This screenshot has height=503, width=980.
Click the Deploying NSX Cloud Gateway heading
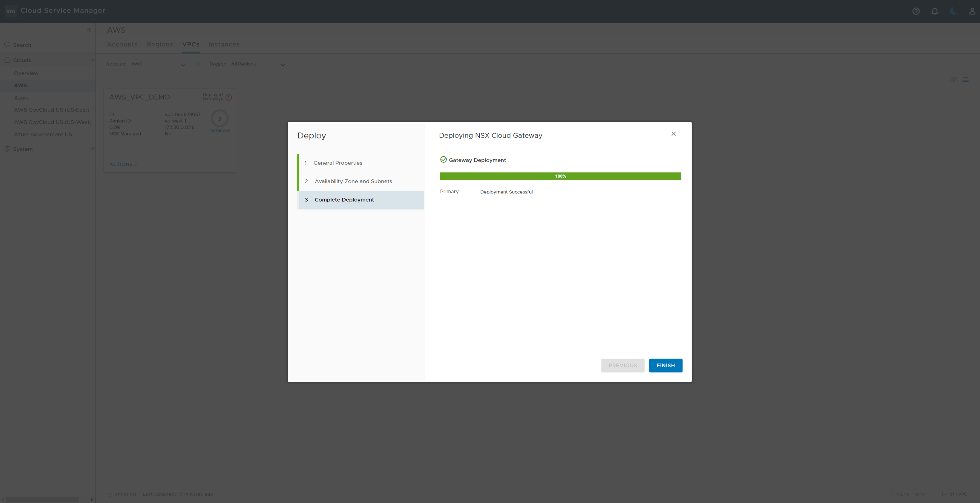(x=491, y=136)
